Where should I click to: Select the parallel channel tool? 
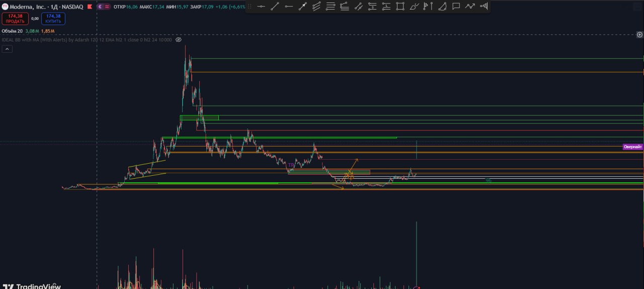click(316, 7)
